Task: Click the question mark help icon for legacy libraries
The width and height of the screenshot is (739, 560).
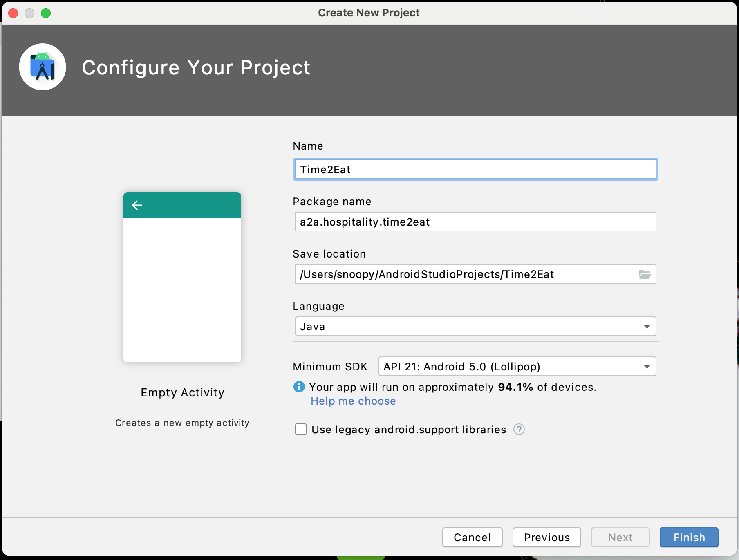Action: [x=519, y=430]
